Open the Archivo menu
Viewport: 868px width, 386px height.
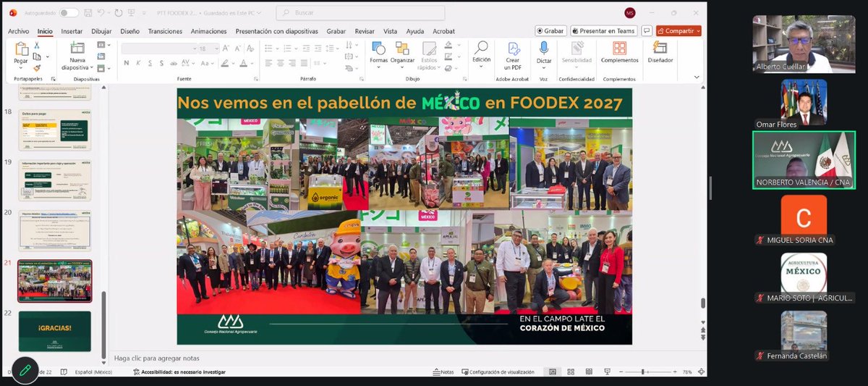pos(19,31)
